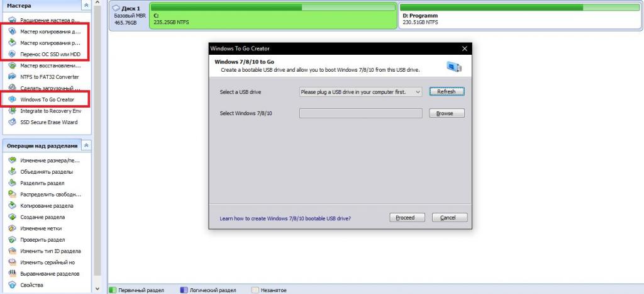Open the Изменение метки icon
Screen dimensions: 644x294
tap(13, 228)
